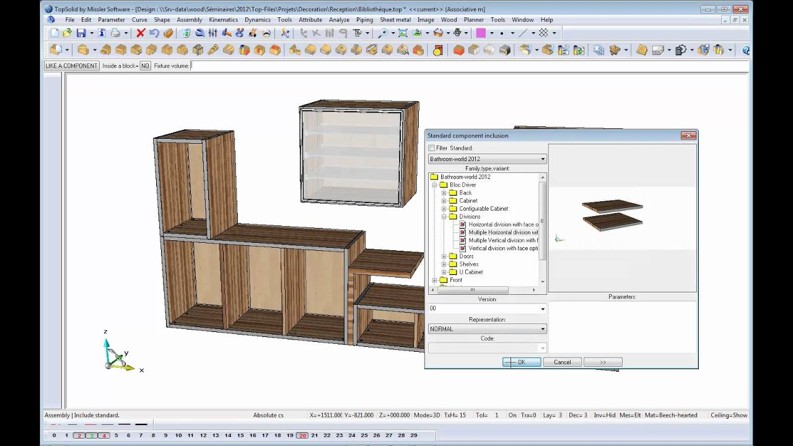Click the magenta color swatch in toolbar
This screenshot has height=446, width=793.
pyautogui.click(x=481, y=33)
